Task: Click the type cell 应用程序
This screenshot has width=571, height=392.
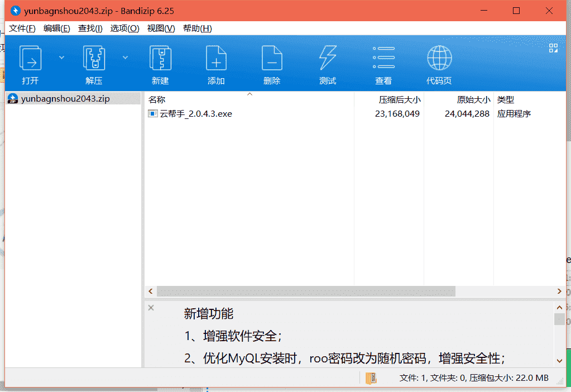Action: click(514, 114)
